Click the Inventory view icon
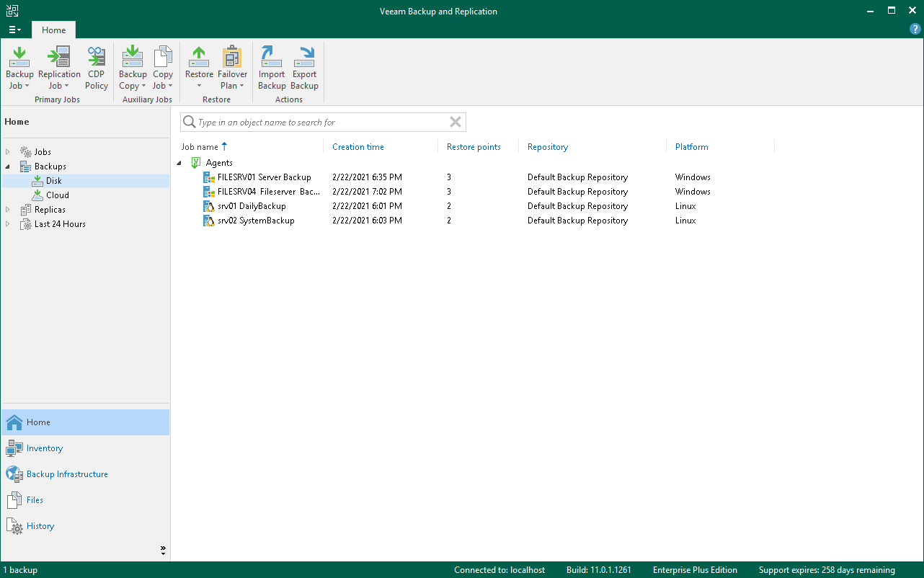Viewport: 924px width, 578px height. (x=14, y=448)
